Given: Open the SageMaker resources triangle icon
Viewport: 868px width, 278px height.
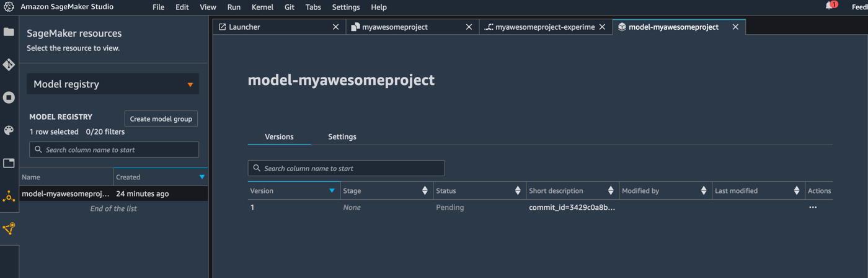Looking at the screenshot, I should [x=9, y=197].
